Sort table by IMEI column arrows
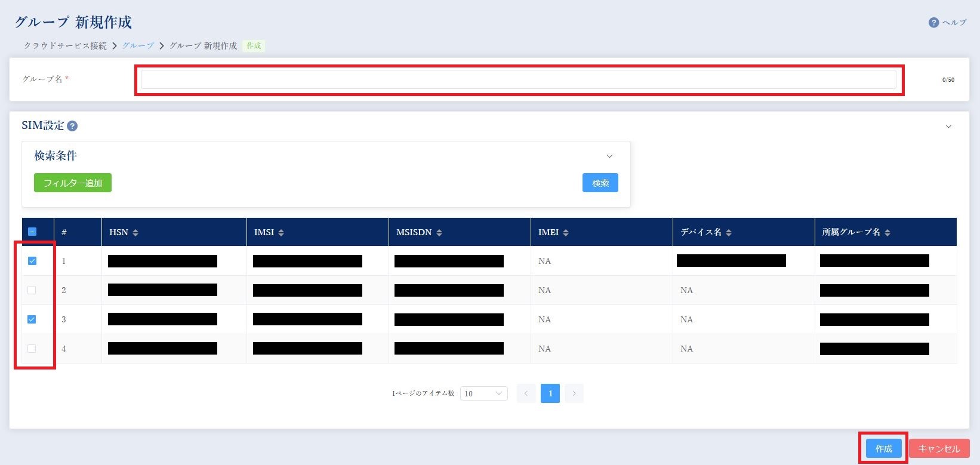This screenshot has height=465, width=980. [x=566, y=233]
